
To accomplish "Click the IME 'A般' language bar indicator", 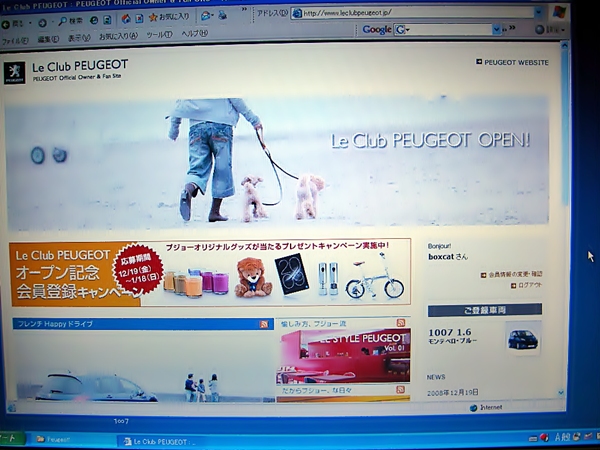I will [562, 437].
